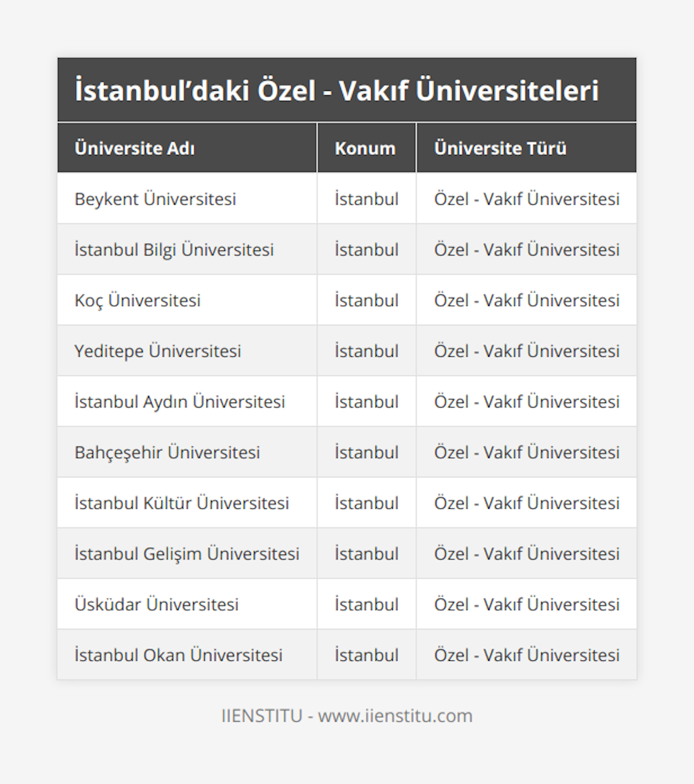Image resolution: width=694 pixels, height=784 pixels.
Task: Click the Üniversite Türü column header
Action: point(500,149)
